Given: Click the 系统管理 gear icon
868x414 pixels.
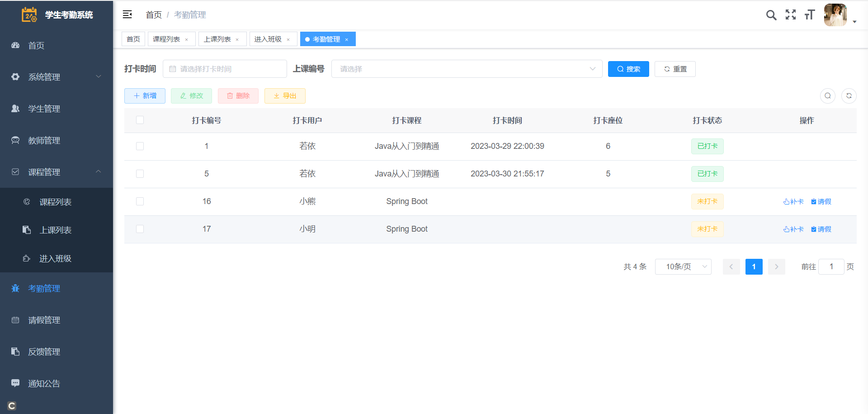Looking at the screenshot, I should 15,77.
